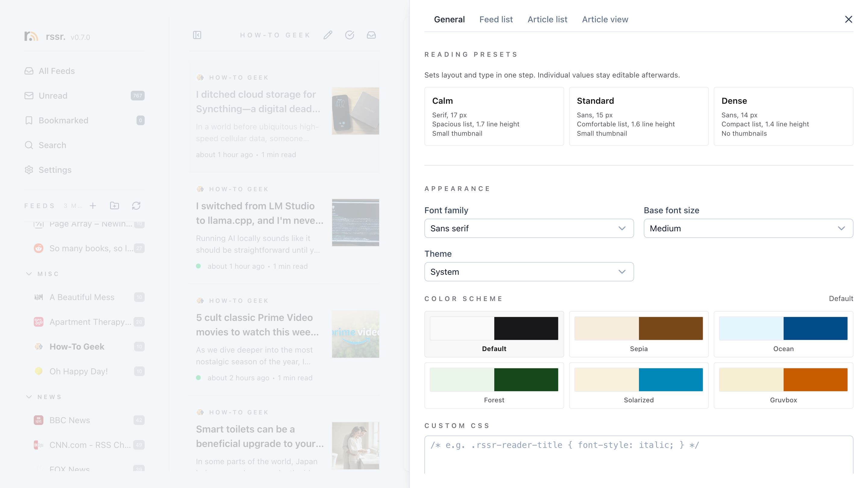
Task: Apply the Standard reading preset
Action: [x=639, y=116]
